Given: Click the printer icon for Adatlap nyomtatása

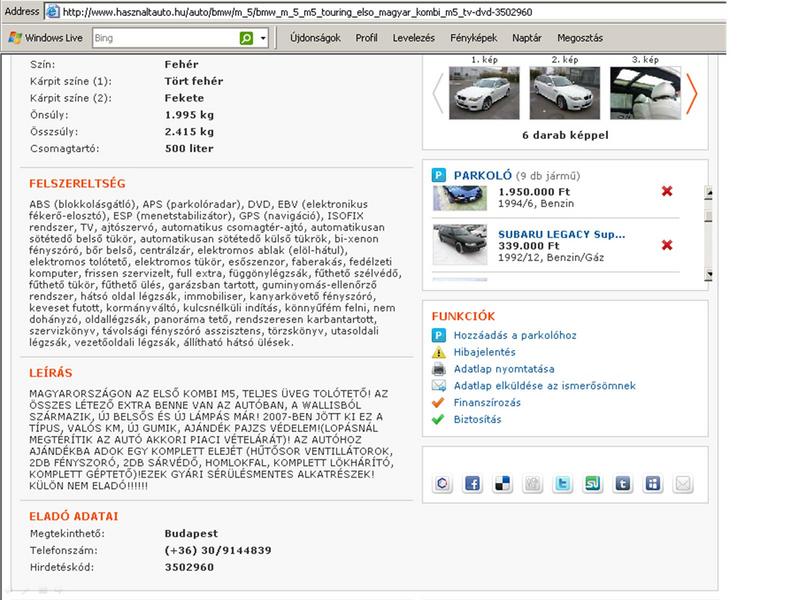Looking at the screenshot, I should click(439, 369).
